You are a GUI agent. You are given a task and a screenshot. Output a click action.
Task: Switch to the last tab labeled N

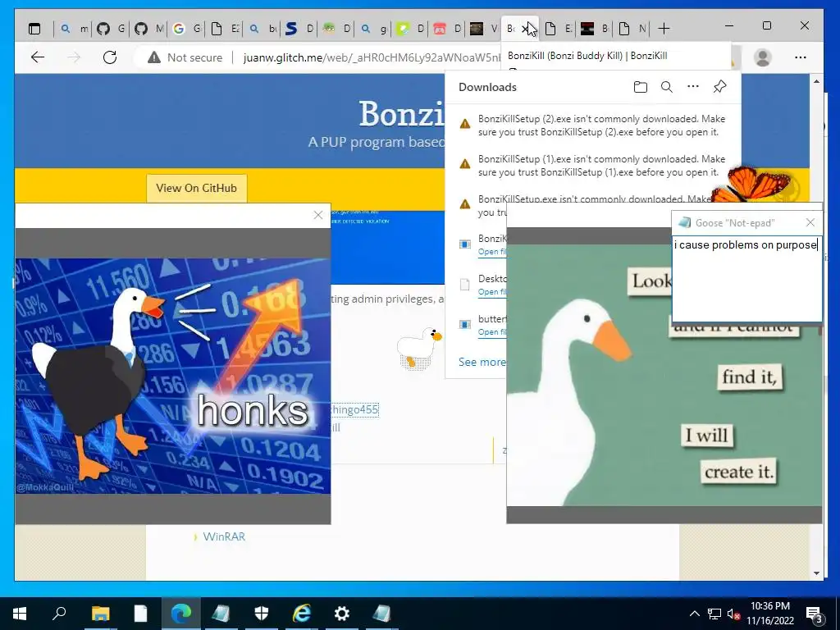point(631,29)
